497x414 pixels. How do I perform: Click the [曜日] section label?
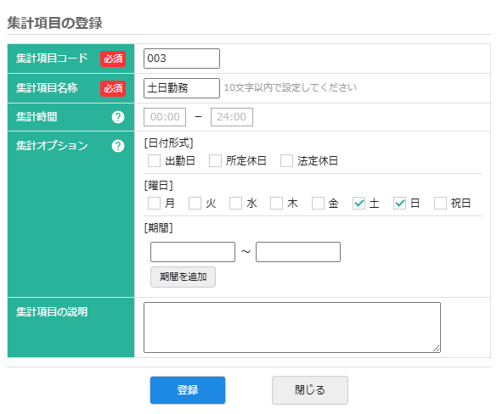158,186
